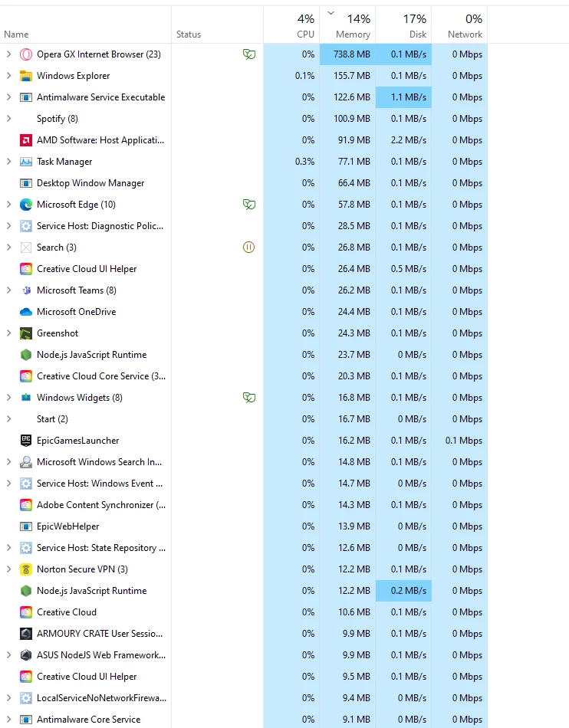This screenshot has width=569, height=728.
Task: Click the Antimalware Service Executable icon
Action: (x=26, y=97)
